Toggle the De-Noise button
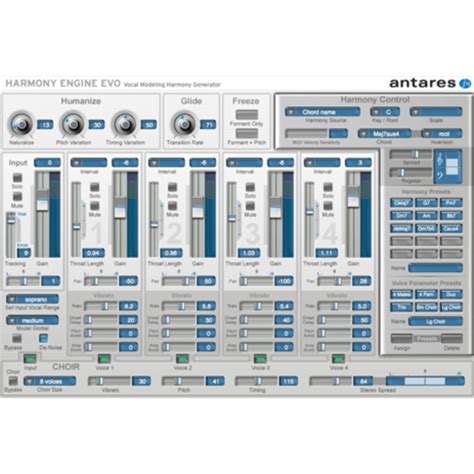The height and width of the screenshot is (474, 474). (x=43, y=338)
